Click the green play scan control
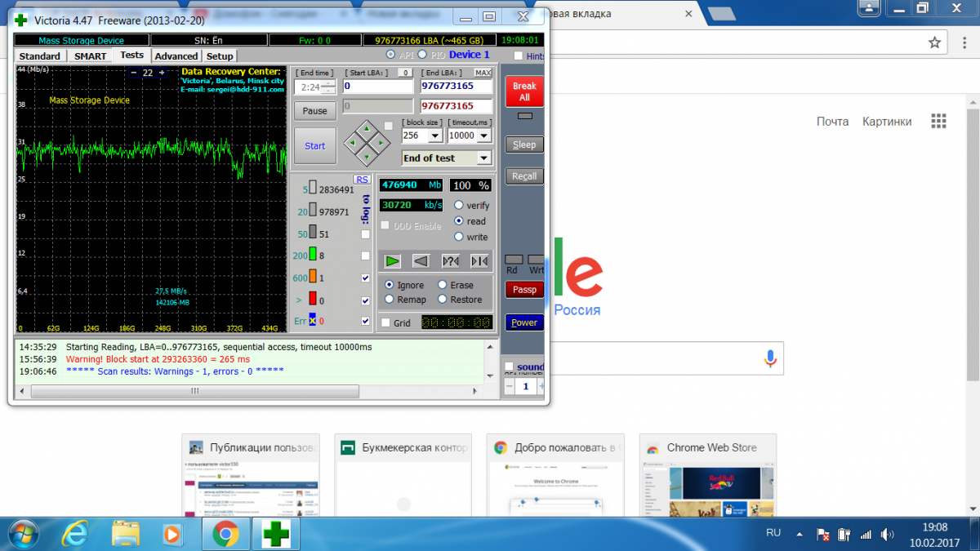This screenshot has width=980, height=551. click(394, 261)
